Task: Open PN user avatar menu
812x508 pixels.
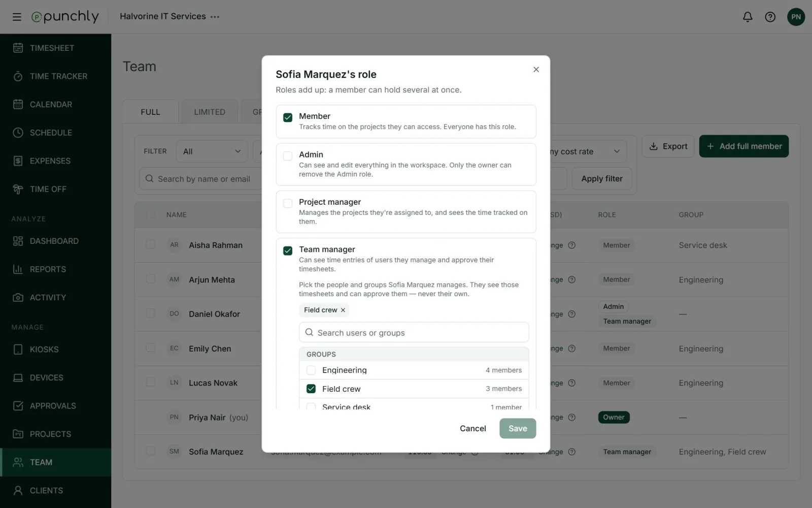Action: 796,17
